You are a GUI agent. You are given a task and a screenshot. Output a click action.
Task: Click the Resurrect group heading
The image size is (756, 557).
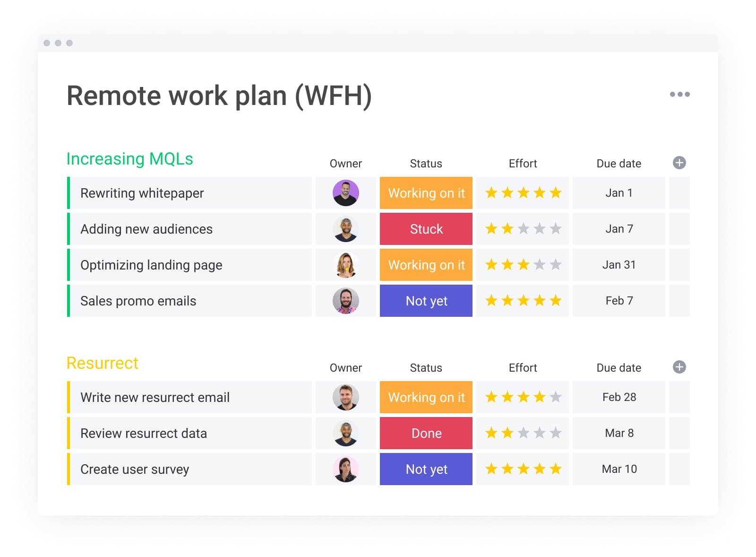[102, 363]
